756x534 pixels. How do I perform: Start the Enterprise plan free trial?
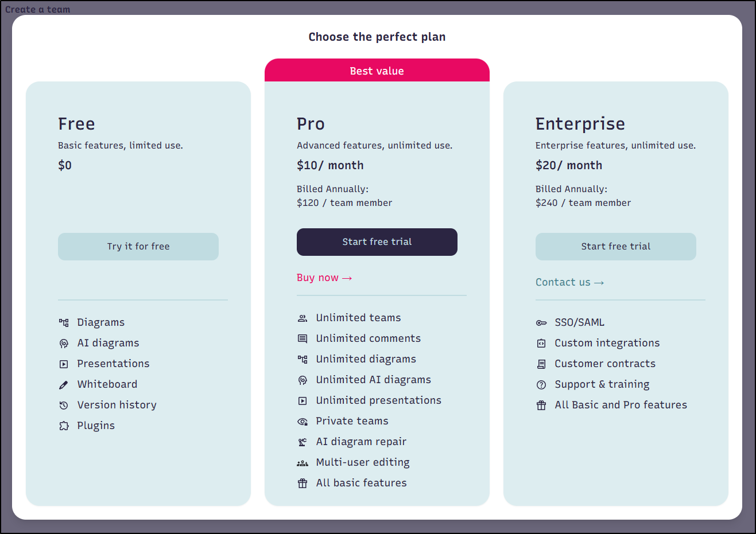pos(616,247)
